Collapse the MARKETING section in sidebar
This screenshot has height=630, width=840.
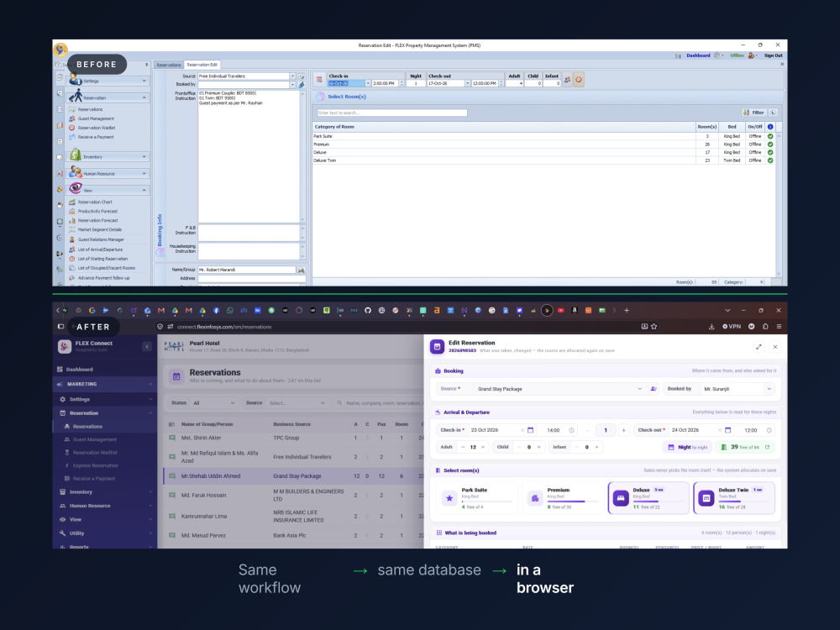pos(105,384)
